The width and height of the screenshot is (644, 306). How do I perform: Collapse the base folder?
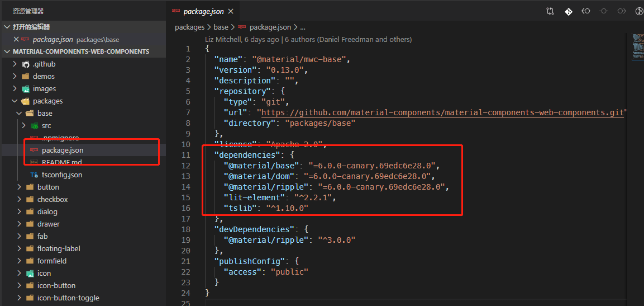(x=20, y=114)
